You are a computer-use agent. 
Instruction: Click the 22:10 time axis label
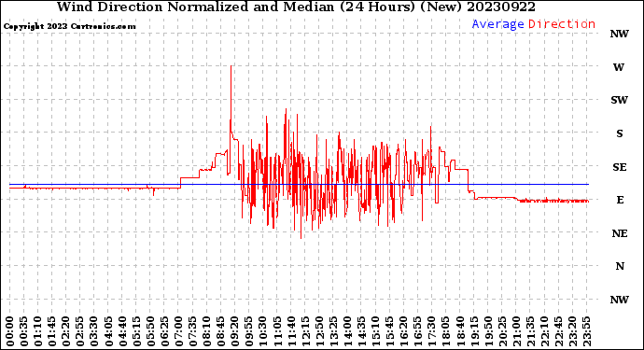pos(544,331)
